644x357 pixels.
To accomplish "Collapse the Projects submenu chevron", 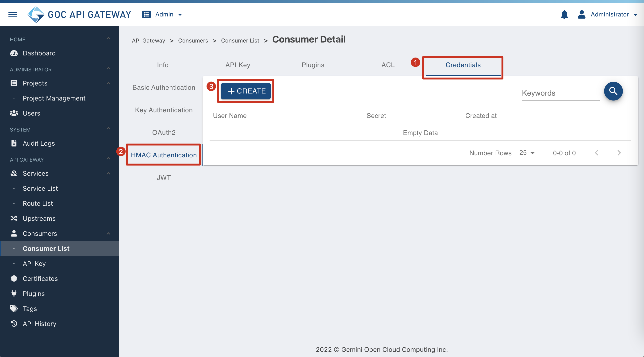I will pyautogui.click(x=108, y=83).
